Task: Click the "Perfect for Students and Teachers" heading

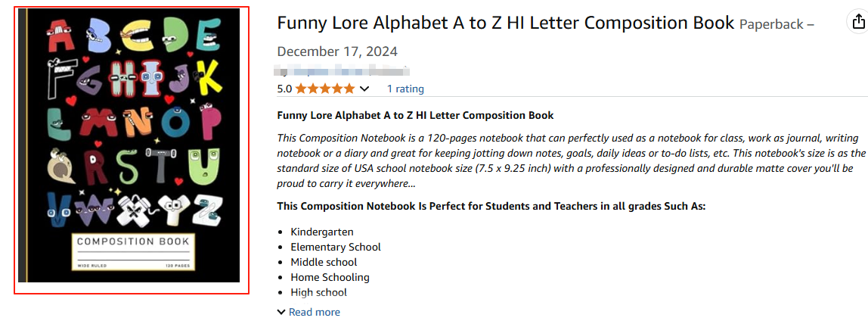Action: [x=491, y=206]
